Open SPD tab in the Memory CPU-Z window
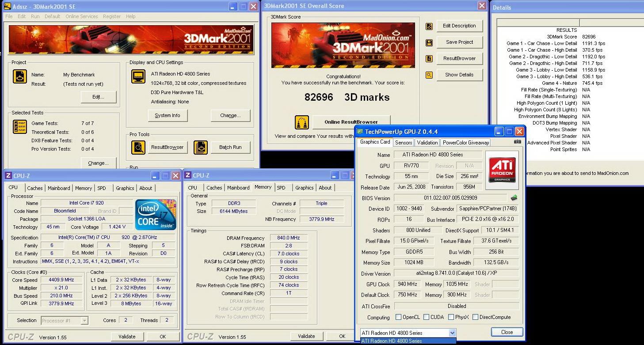Screen dimensions: 644x345 [281, 188]
